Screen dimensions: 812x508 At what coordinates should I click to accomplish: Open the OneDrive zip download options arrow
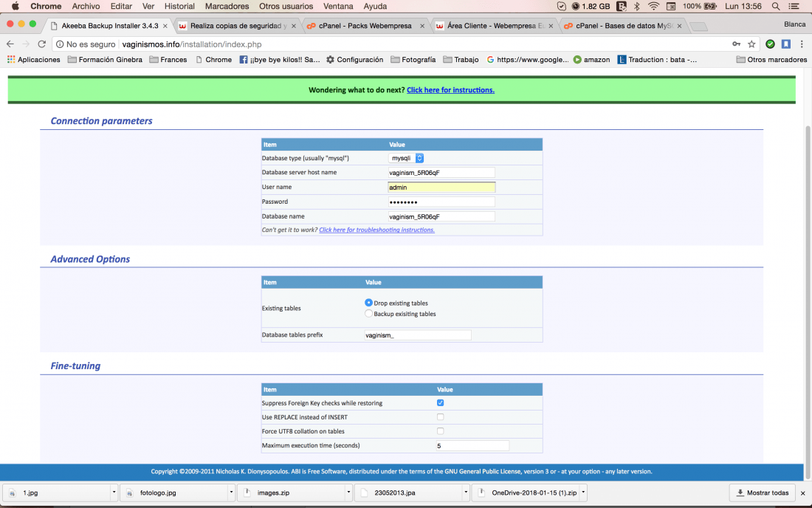[x=583, y=492]
